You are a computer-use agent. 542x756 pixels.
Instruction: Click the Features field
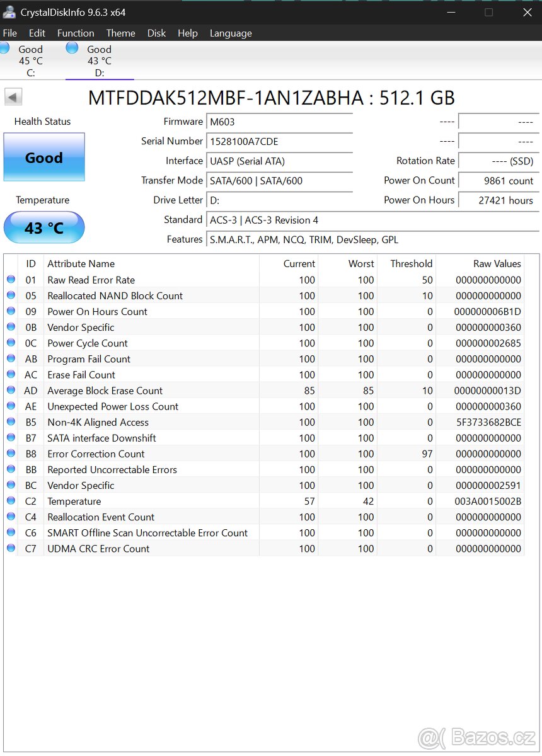pos(373,239)
